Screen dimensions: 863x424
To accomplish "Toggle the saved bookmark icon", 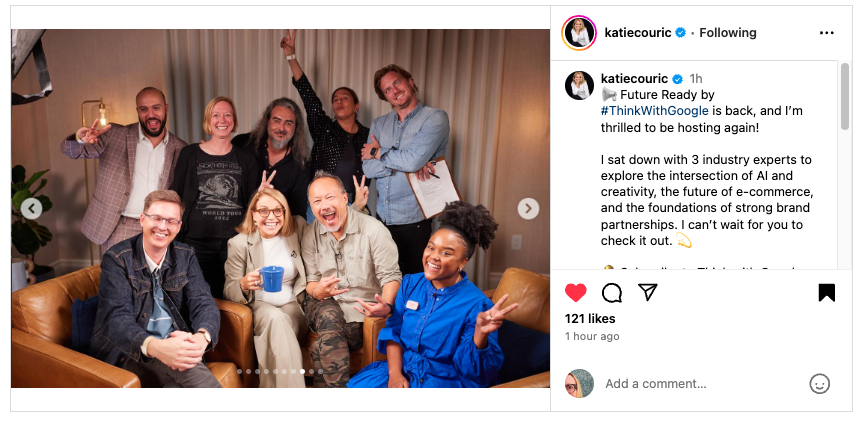I will click(826, 293).
